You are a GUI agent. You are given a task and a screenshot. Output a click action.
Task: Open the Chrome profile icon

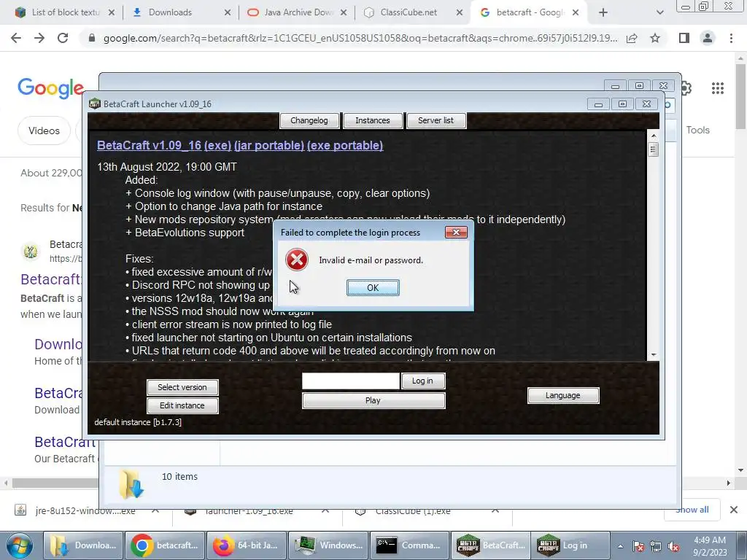[708, 38]
